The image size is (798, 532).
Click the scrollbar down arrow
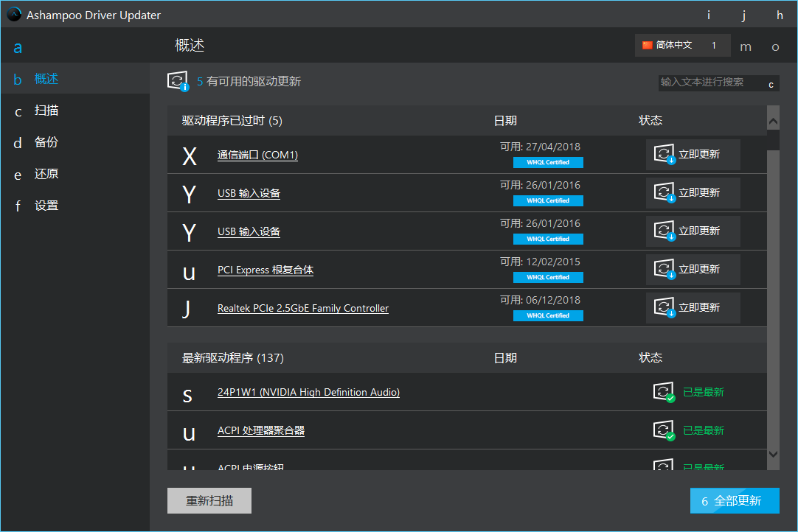pos(773,455)
